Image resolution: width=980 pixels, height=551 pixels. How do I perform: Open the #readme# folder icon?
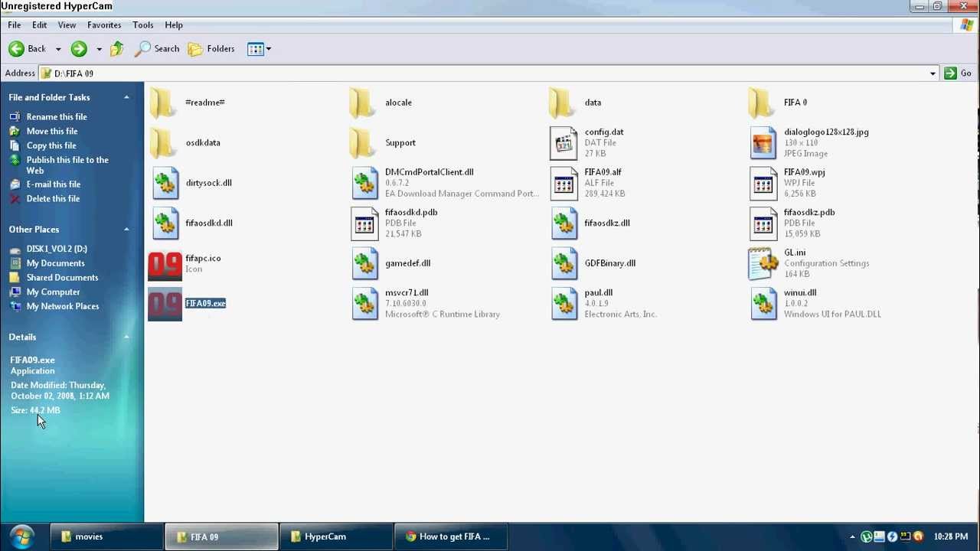pos(163,103)
